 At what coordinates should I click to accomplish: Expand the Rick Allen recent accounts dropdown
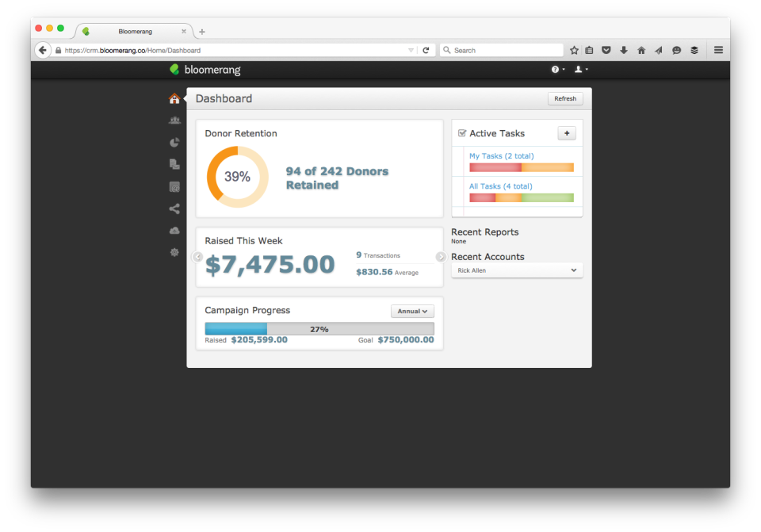point(517,270)
